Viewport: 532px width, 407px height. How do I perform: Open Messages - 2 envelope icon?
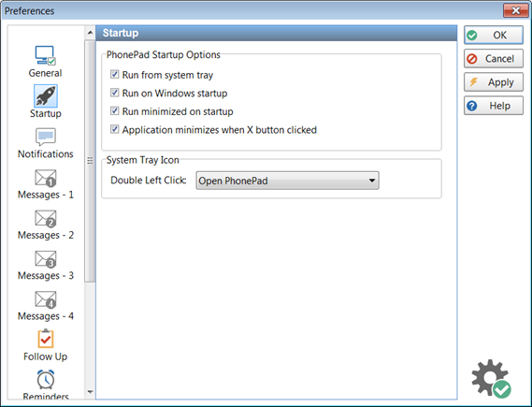pyautogui.click(x=46, y=218)
